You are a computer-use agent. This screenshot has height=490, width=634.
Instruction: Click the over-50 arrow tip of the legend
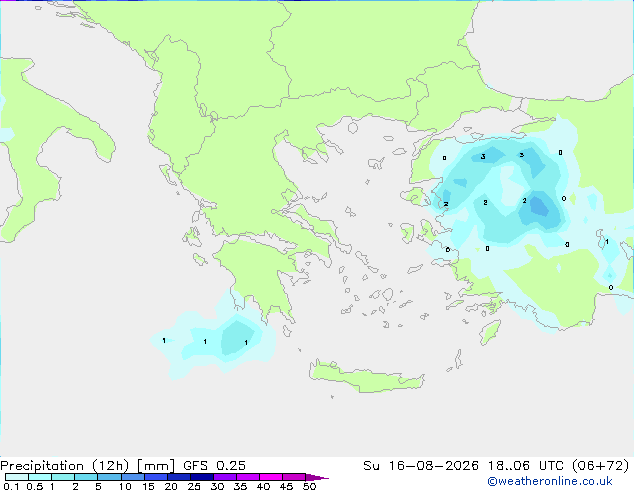click(317, 477)
